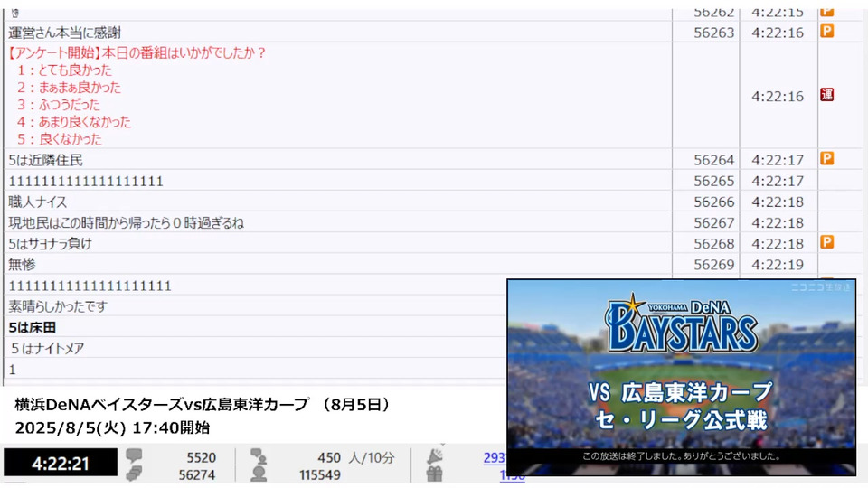Select the comment containing only 1
Screen dimensions: 868x488
(x=12, y=370)
